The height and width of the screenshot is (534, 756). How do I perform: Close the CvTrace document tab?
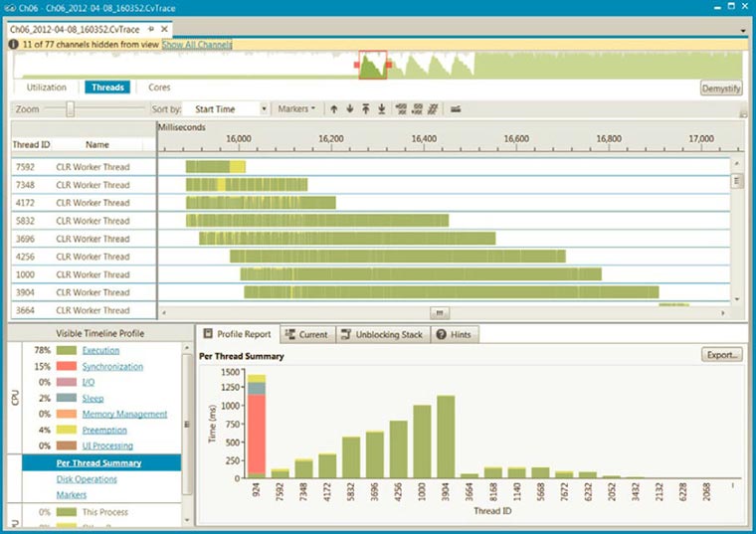point(164,30)
